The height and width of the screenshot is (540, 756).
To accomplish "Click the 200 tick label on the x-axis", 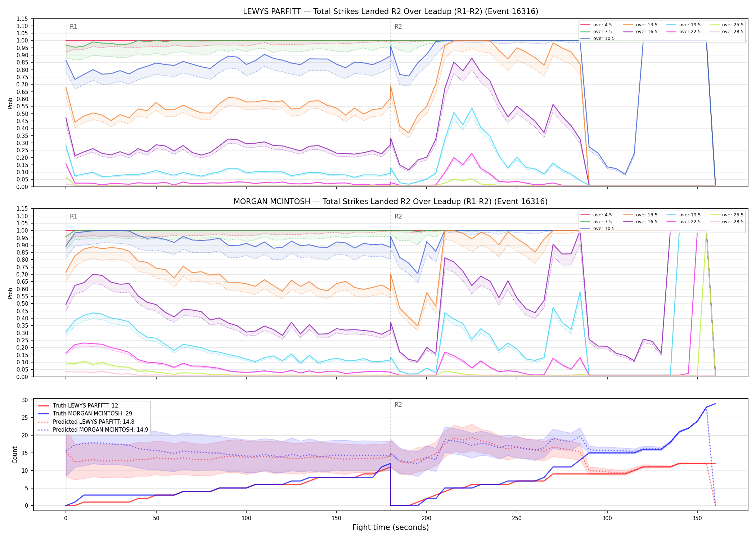I will click(x=427, y=518).
